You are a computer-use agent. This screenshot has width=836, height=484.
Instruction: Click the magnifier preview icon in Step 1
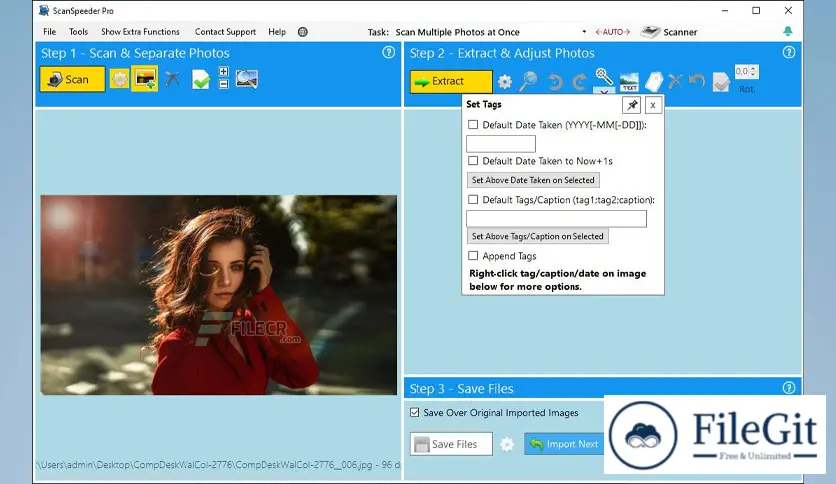(247, 79)
